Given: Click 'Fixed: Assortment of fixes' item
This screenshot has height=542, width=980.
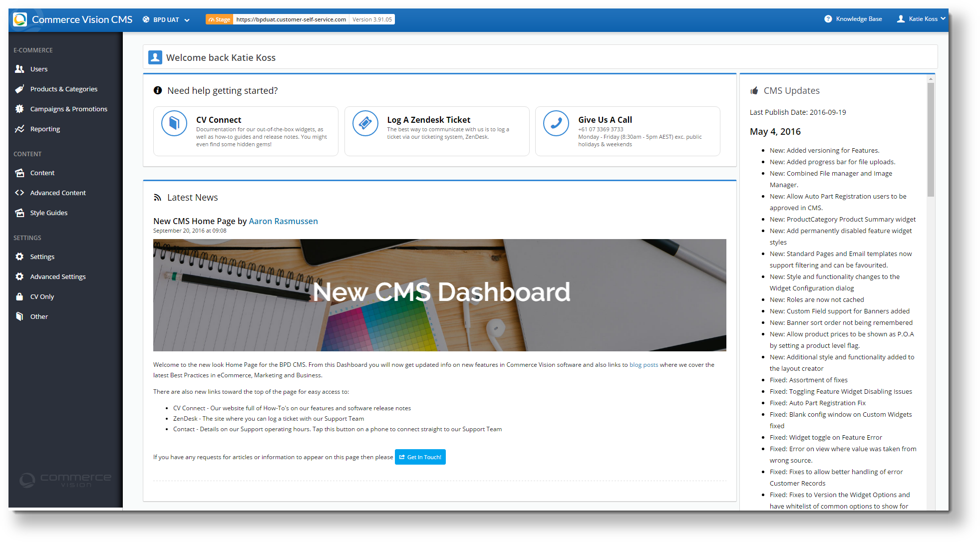Looking at the screenshot, I should point(809,380).
